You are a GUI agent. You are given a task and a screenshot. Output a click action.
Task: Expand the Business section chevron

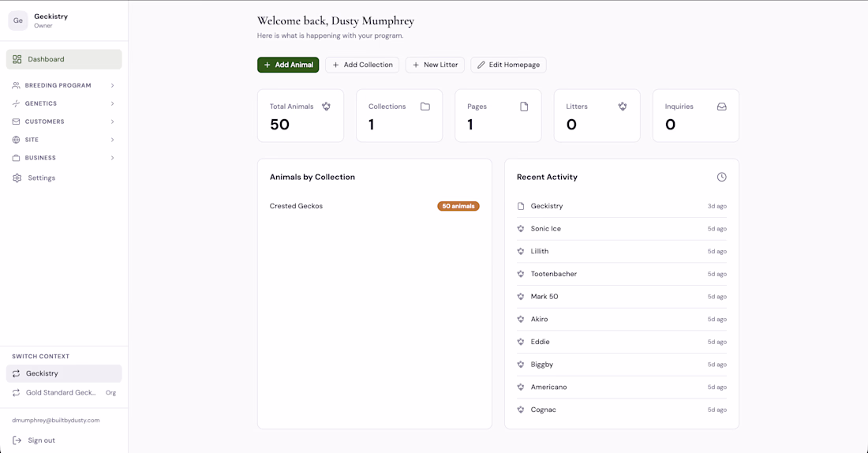112,158
